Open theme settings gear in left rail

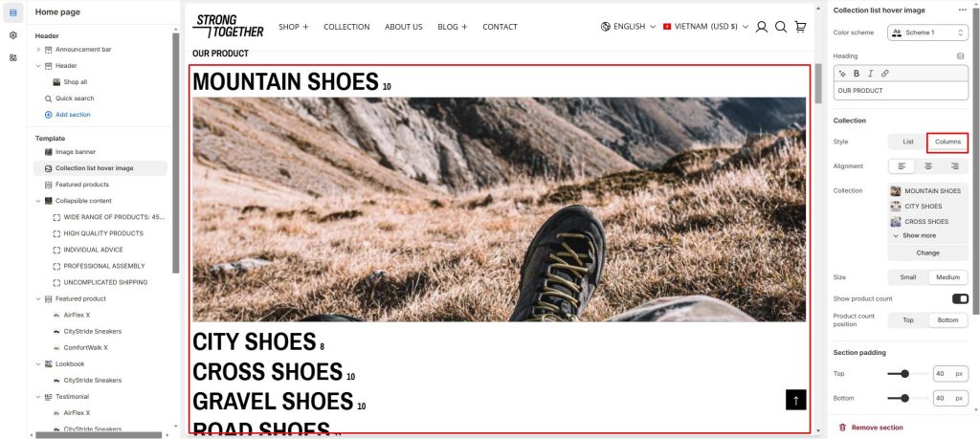click(13, 35)
